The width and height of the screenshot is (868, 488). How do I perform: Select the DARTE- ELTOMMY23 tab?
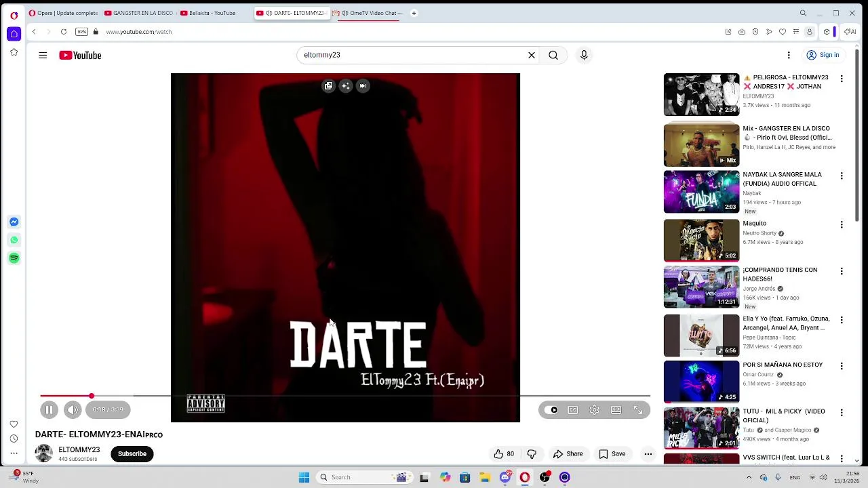292,13
